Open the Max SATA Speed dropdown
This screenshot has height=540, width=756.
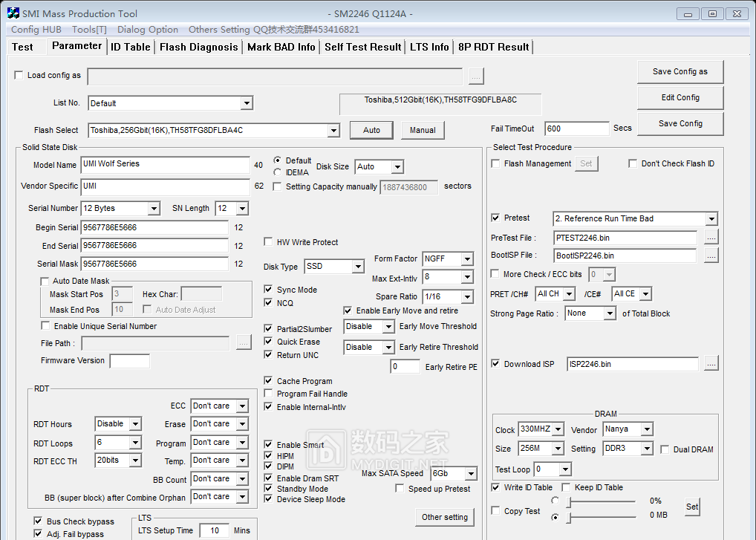point(469,474)
